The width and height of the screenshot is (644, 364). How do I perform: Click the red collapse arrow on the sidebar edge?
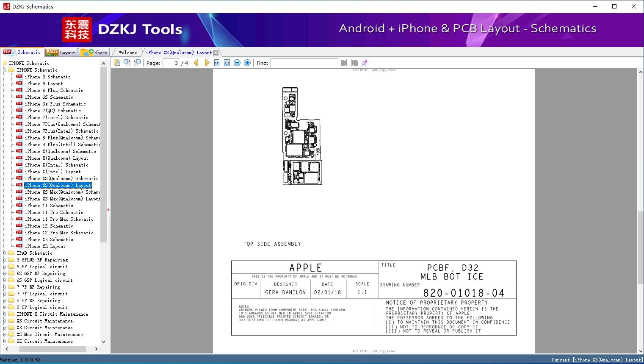pos(108,209)
